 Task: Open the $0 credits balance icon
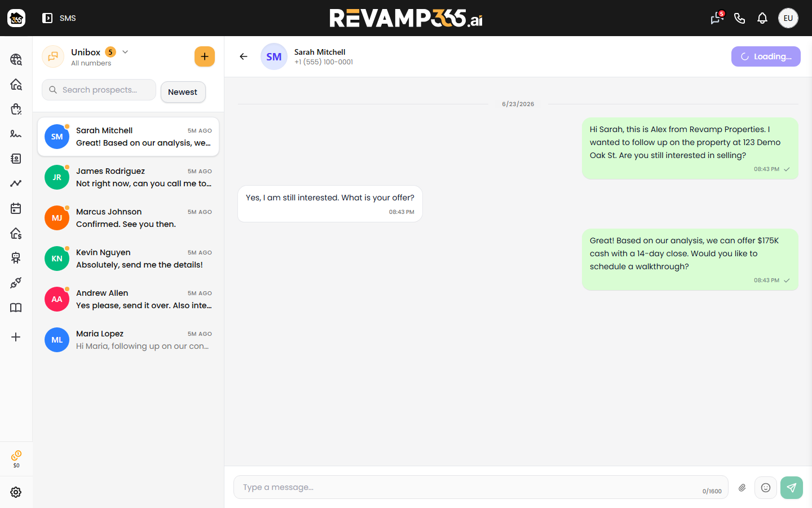(16, 459)
